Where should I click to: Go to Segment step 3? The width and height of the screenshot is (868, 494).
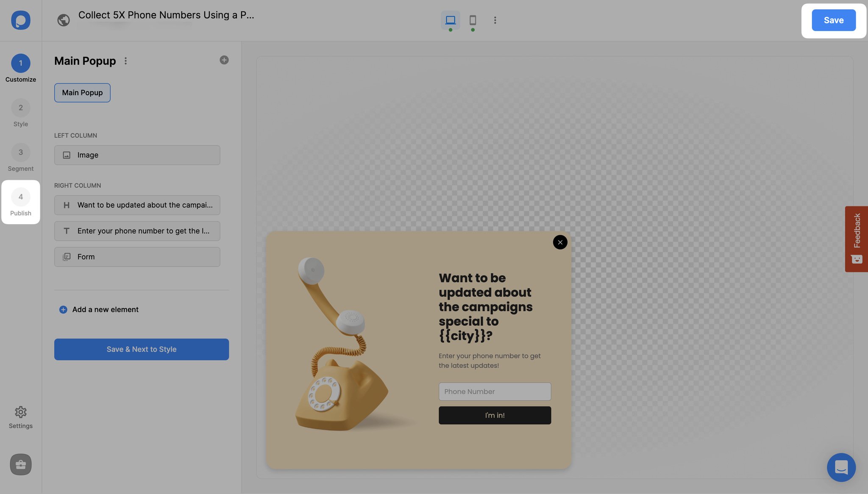pyautogui.click(x=21, y=157)
